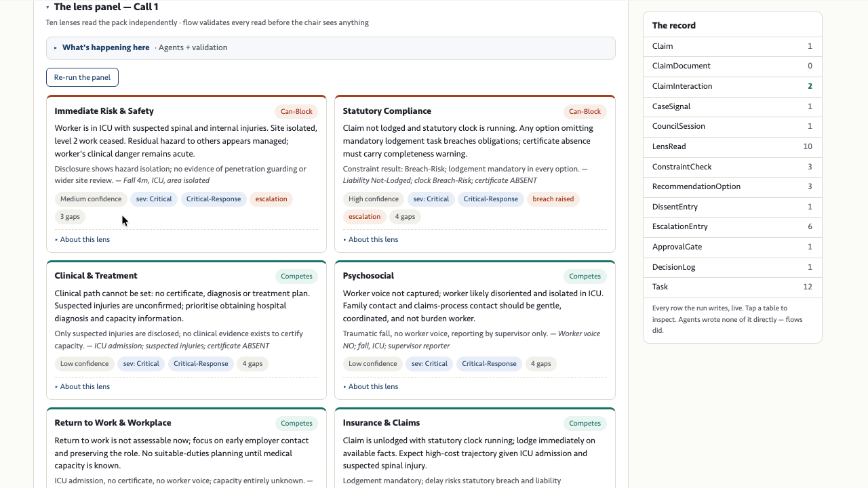Viewport: 868px width, 488px height.
Task: Collapse the 'The lens panel — Call 1' section
Action: point(102,7)
